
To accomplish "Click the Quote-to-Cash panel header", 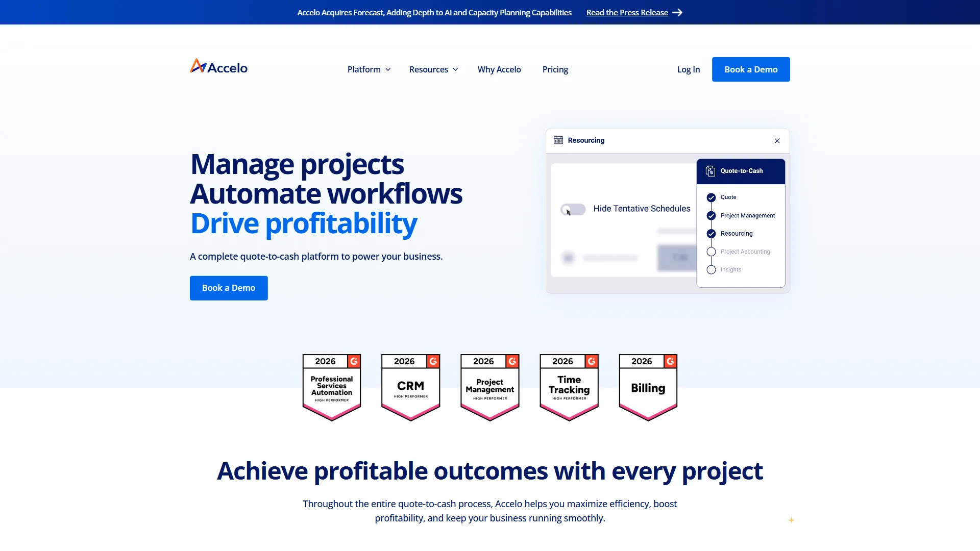I will [x=741, y=171].
